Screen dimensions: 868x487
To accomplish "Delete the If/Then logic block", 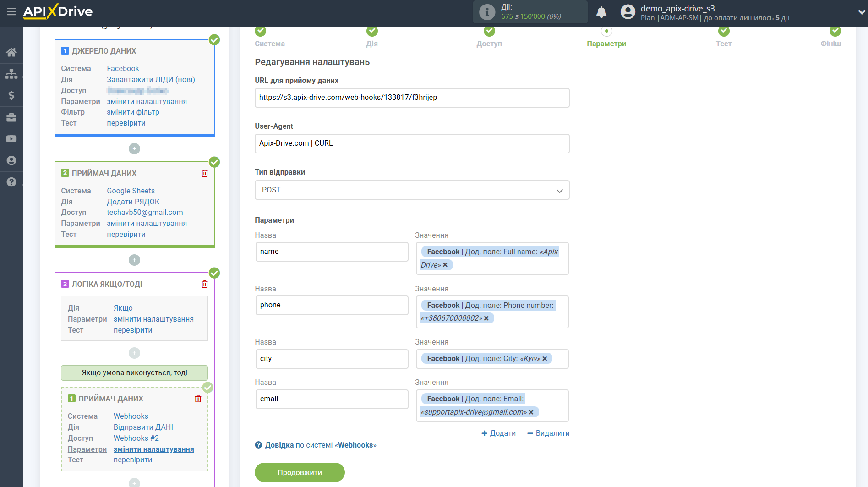I will [205, 284].
